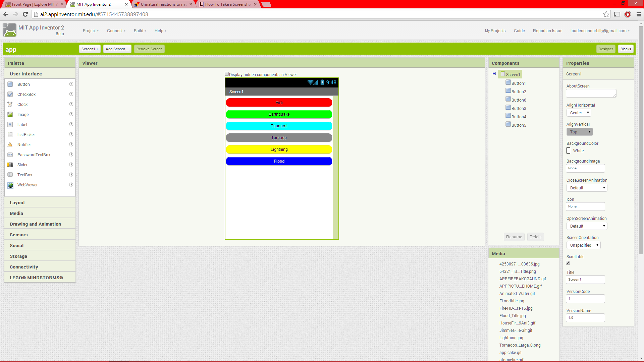Reload the page with the browser refresh icon
644x362 pixels.
click(25, 14)
